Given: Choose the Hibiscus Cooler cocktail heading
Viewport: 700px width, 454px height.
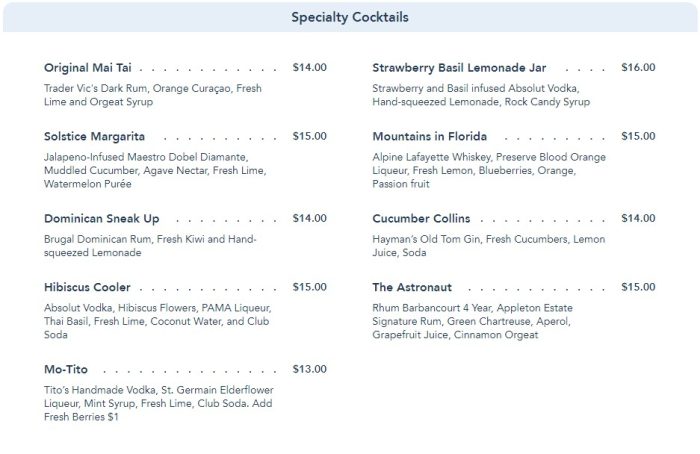Looking at the screenshot, I should 87,287.
